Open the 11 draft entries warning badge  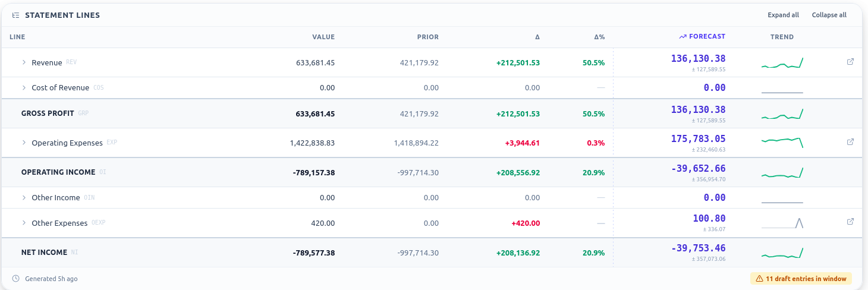pyautogui.click(x=801, y=278)
